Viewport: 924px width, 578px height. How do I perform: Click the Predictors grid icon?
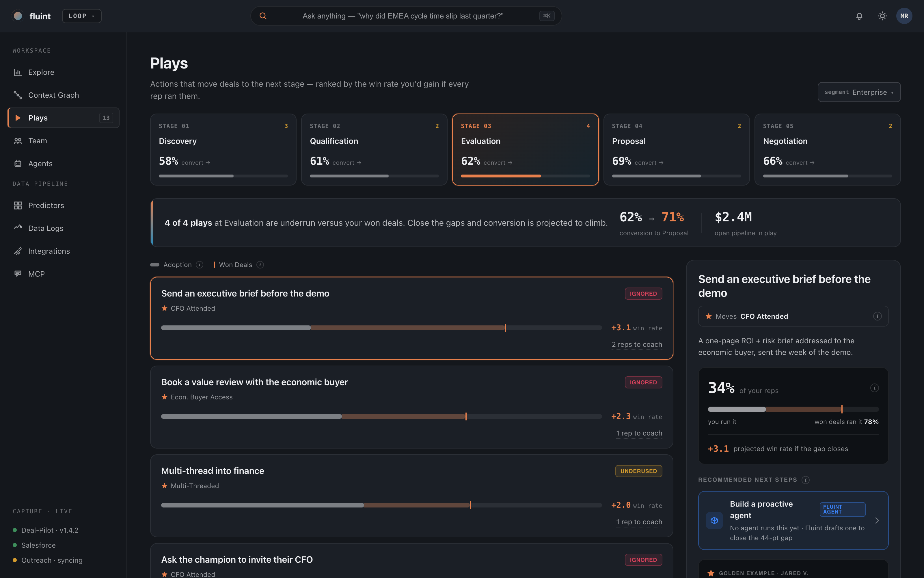pyautogui.click(x=18, y=206)
